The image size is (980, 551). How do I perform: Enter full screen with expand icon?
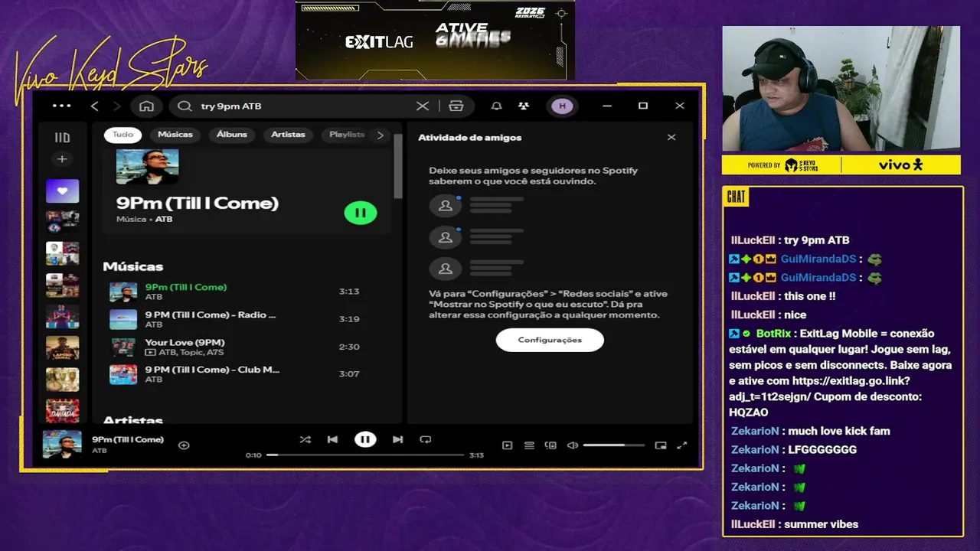pos(682,445)
